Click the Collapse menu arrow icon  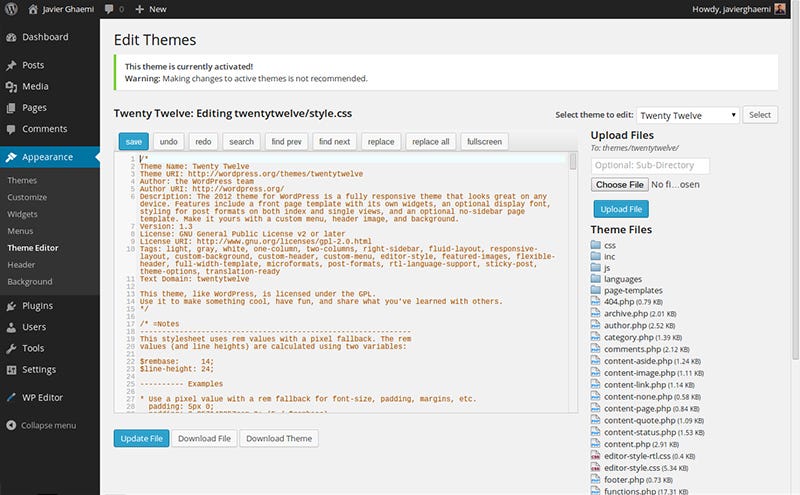[x=11, y=425]
